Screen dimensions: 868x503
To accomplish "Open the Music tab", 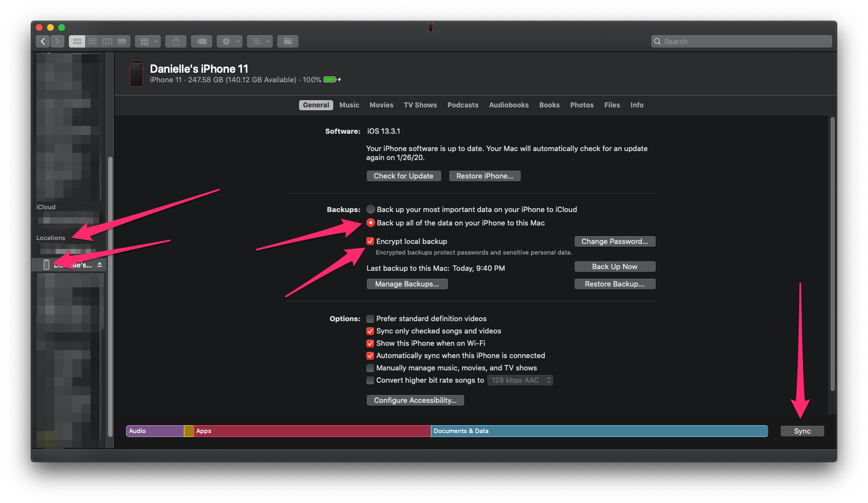I will [x=349, y=105].
